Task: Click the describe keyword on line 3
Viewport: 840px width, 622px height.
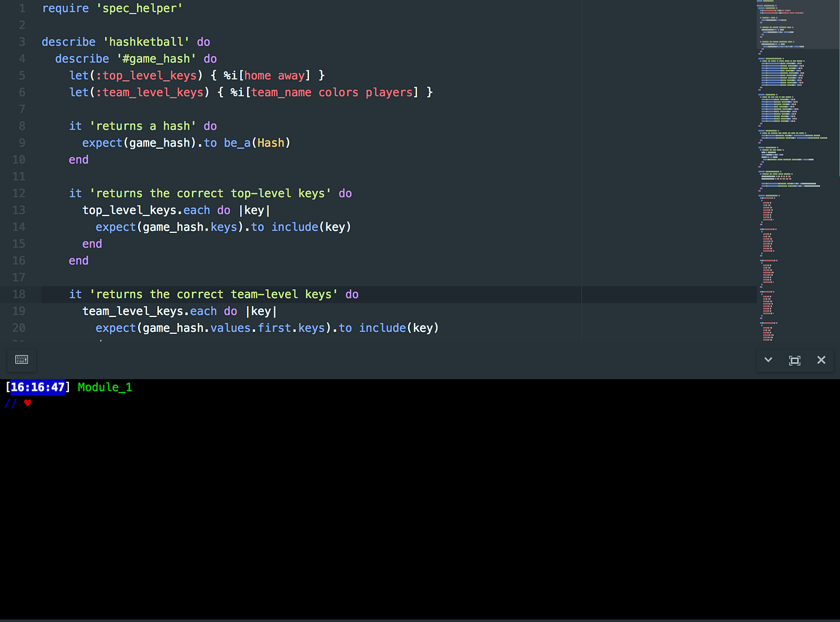Action: point(68,41)
